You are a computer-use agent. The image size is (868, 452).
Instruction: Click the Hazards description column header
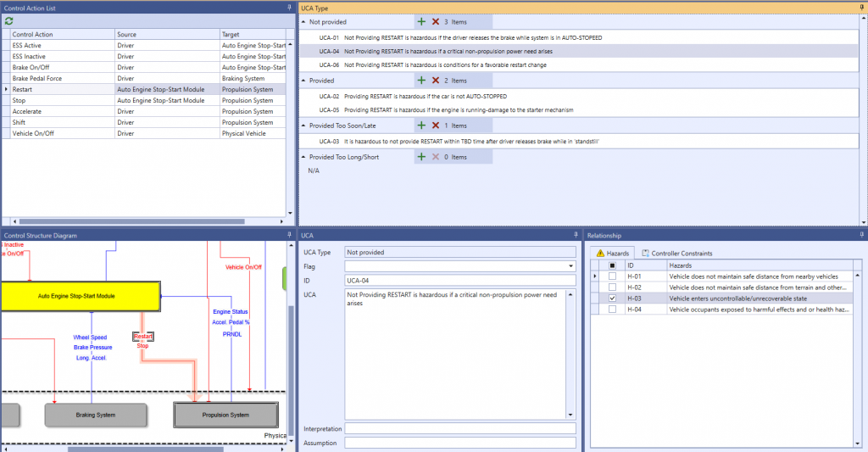[x=759, y=265]
